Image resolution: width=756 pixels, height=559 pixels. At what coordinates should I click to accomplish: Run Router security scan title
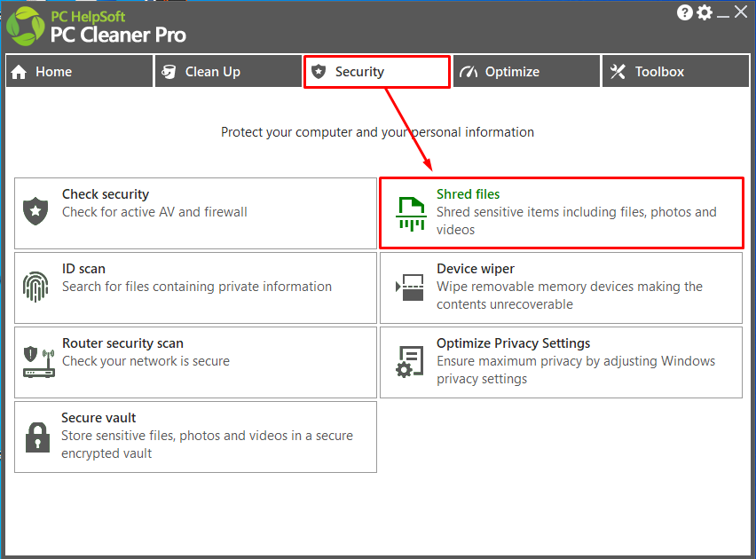point(123,343)
